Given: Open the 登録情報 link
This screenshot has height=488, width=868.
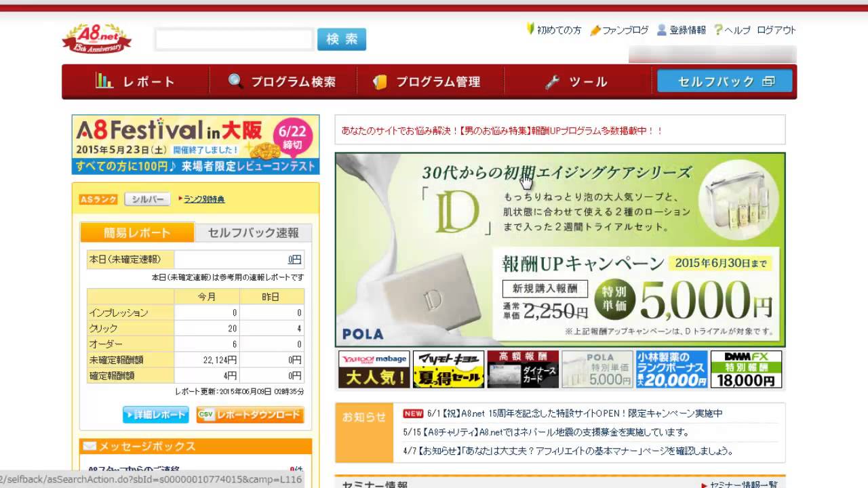Looking at the screenshot, I should point(688,30).
